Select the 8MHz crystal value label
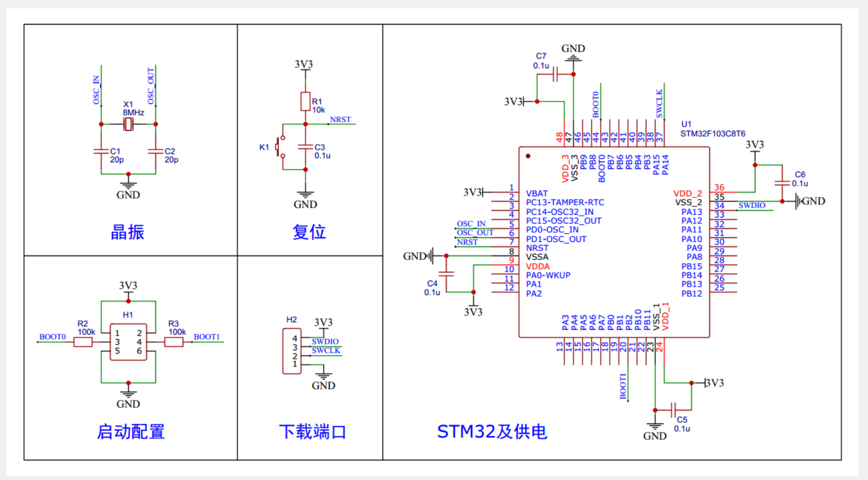The width and height of the screenshot is (868, 480). (133, 112)
